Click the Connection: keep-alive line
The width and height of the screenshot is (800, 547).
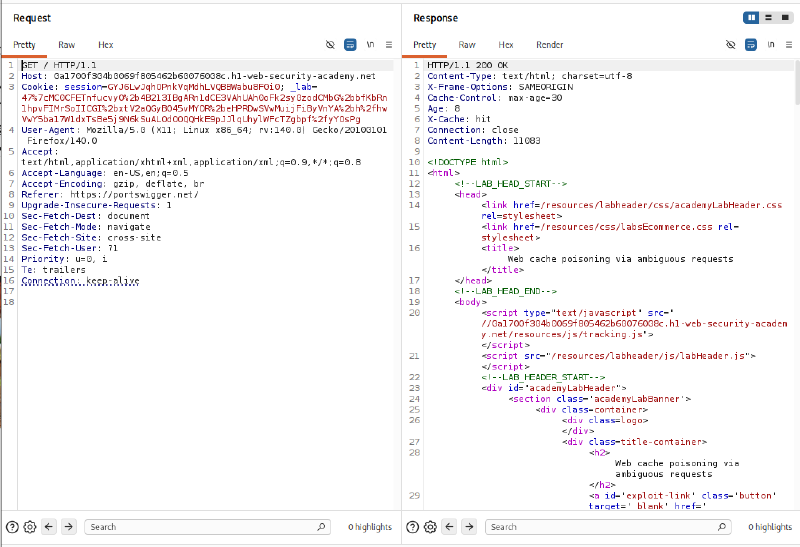[x=80, y=281]
